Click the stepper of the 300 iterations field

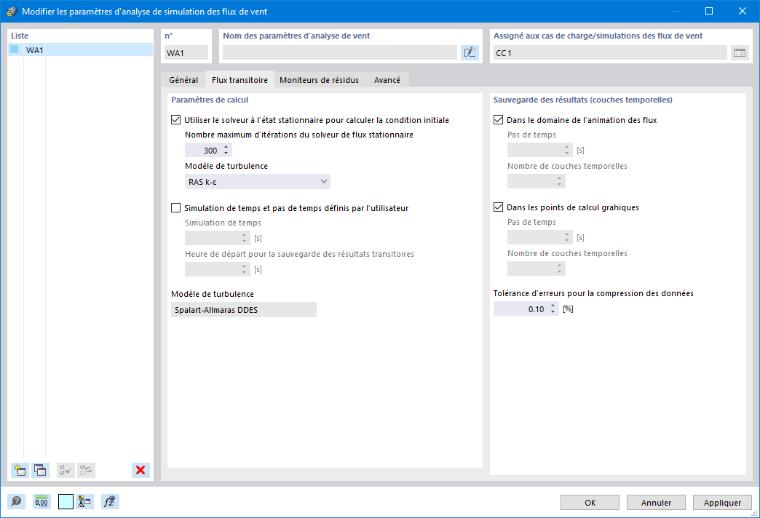coord(226,150)
